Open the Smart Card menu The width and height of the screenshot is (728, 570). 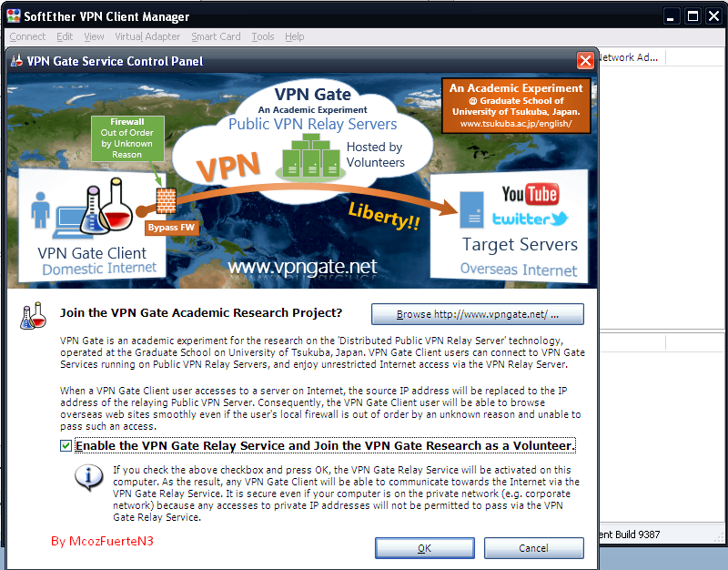[x=216, y=36]
